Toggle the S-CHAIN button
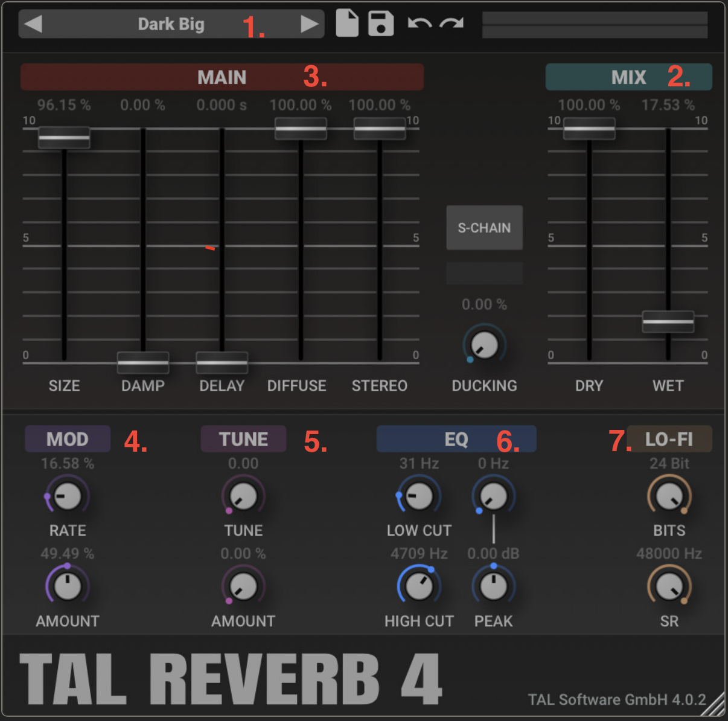Screen dimensions: 728x721 click(484, 228)
